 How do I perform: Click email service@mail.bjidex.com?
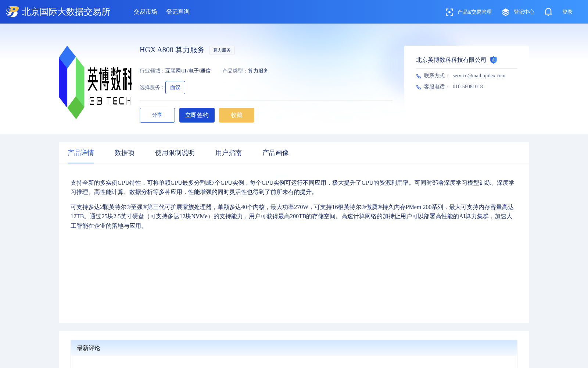(x=479, y=76)
